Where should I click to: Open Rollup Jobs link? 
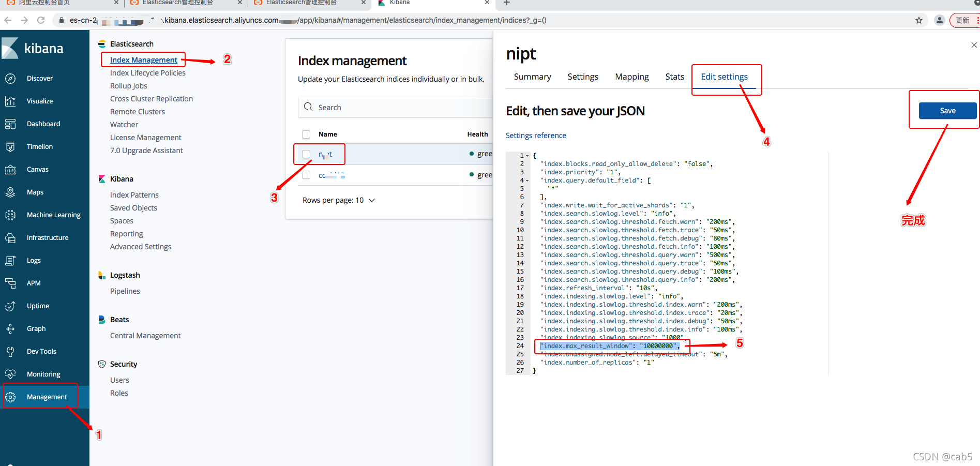pos(128,86)
